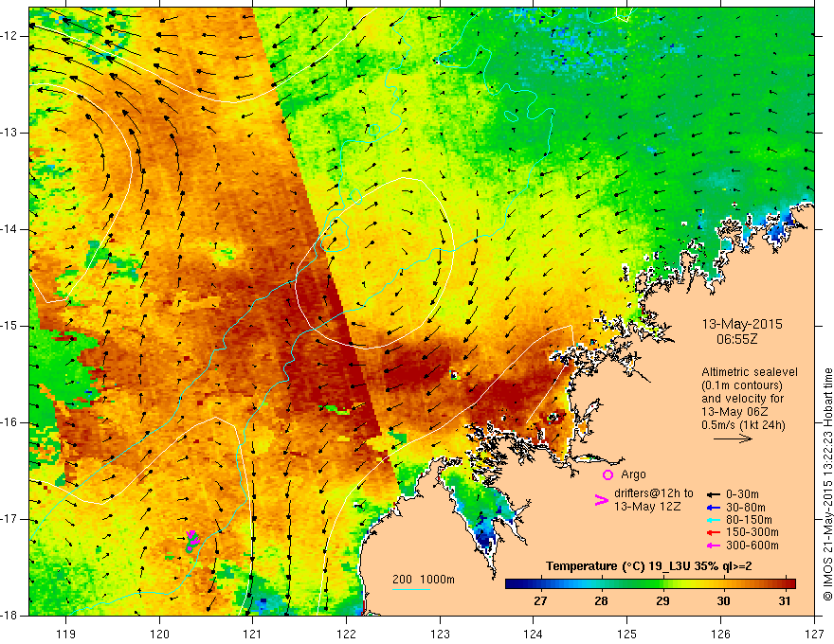Click the '121' longitude axis label
Screen dimensions: 834x644
click(253, 634)
